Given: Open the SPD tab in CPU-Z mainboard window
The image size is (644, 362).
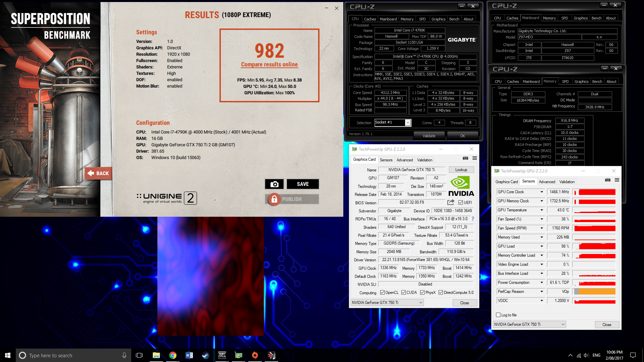Looking at the screenshot, I should tap(565, 18).
